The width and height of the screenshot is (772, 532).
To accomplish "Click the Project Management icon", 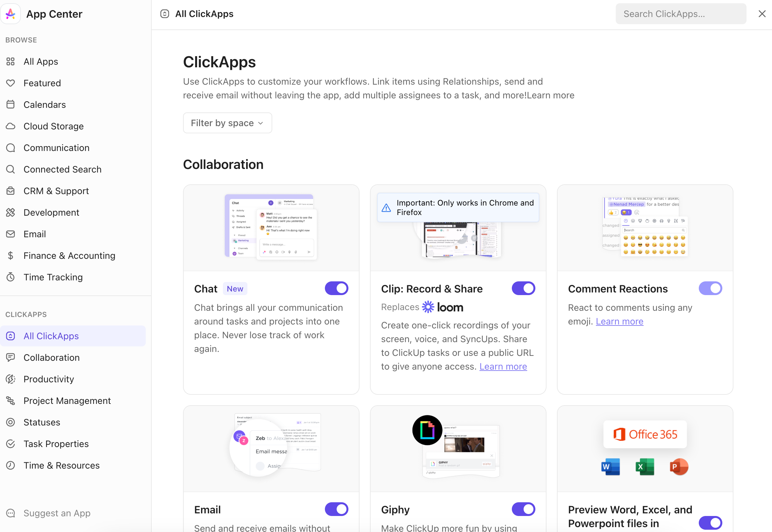I will pos(11,401).
